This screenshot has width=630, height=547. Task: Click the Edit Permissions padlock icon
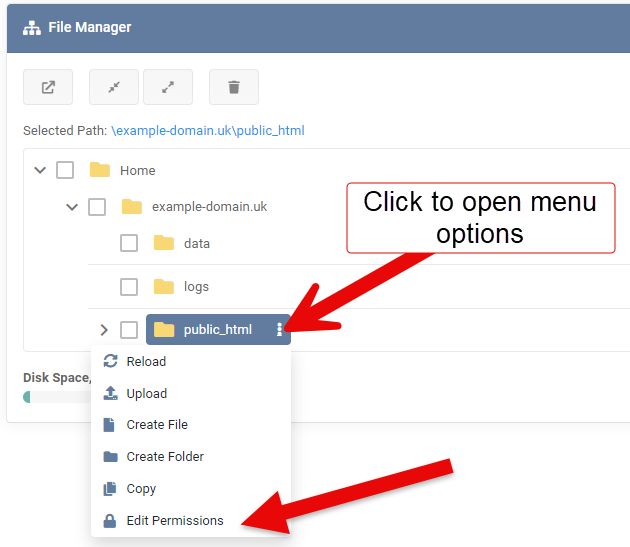tap(110, 520)
